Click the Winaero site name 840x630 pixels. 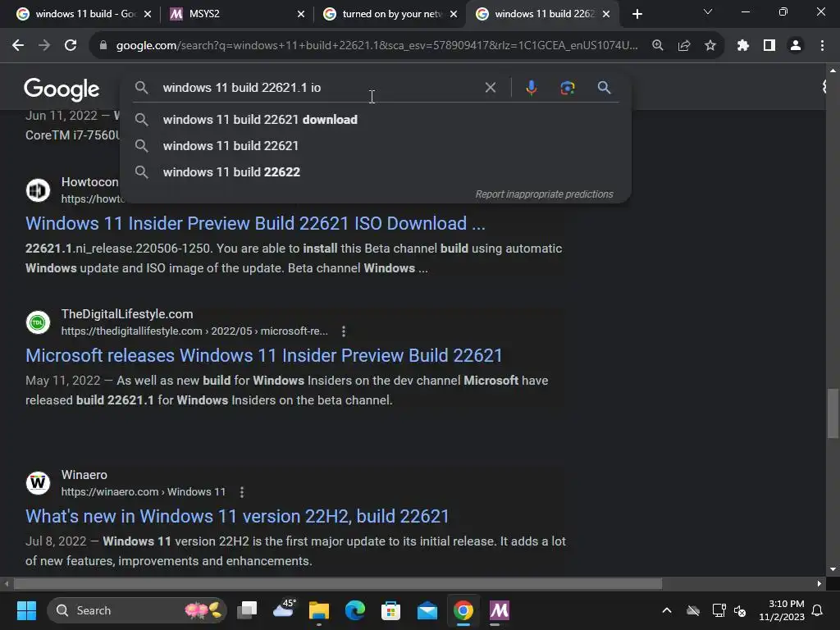pyautogui.click(x=84, y=475)
